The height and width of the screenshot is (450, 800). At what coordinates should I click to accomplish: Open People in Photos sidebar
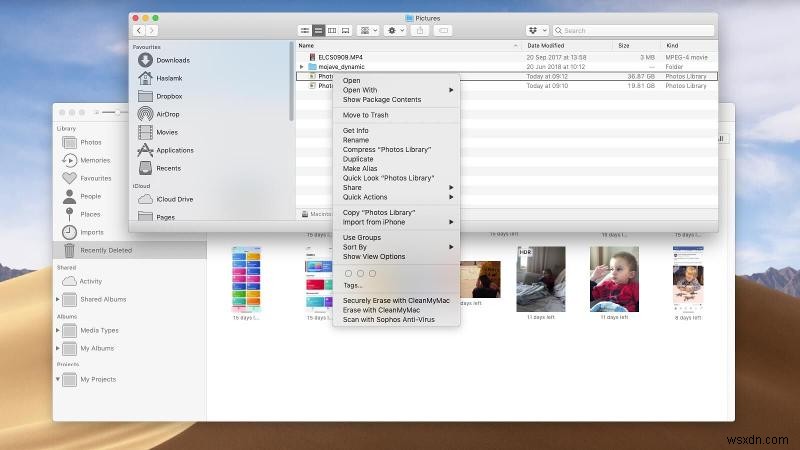coord(90,196)
